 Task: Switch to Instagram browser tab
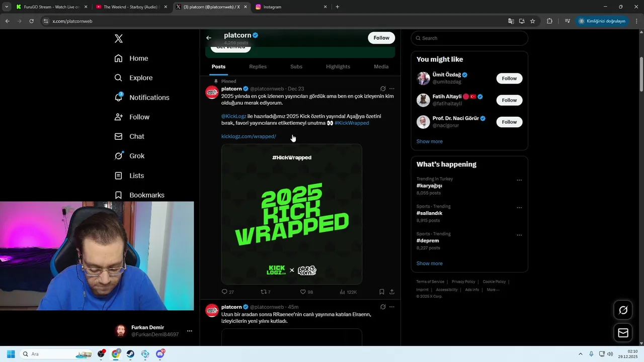pyautogui.click(x=291, y=7)
